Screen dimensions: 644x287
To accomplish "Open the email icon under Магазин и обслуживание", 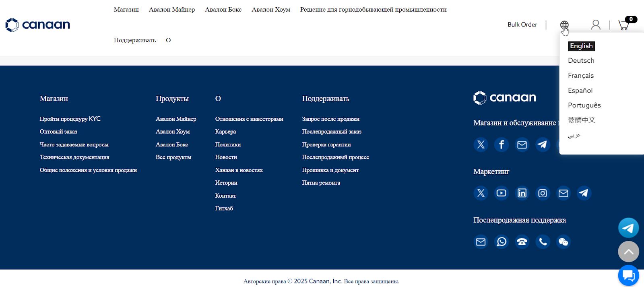I will [x=522, y=145].
